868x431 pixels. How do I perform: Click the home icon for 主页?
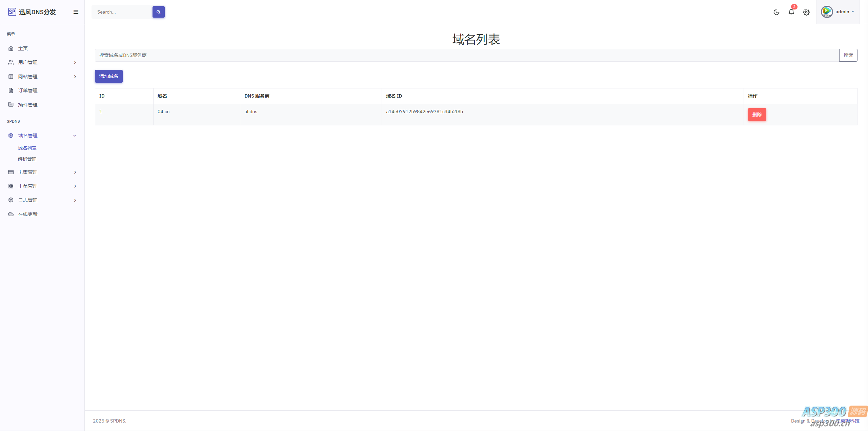coord(11,48)
